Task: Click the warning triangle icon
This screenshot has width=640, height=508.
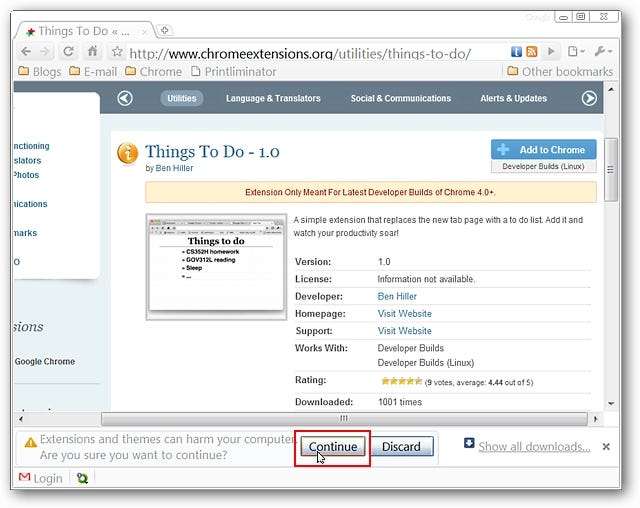Action: 31,442
